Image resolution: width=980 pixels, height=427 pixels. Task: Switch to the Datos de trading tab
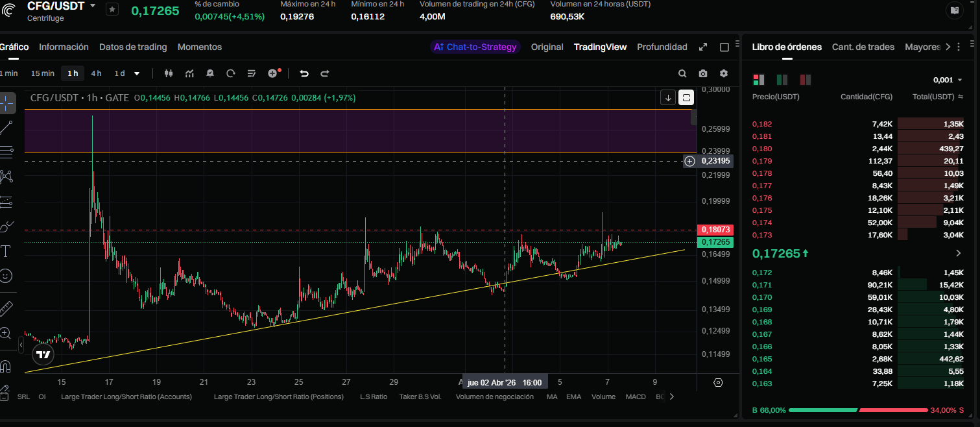tap(133, 47)
